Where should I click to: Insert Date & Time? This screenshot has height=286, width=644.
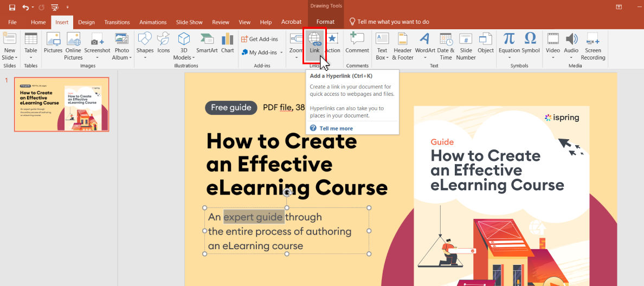[446, 46]
